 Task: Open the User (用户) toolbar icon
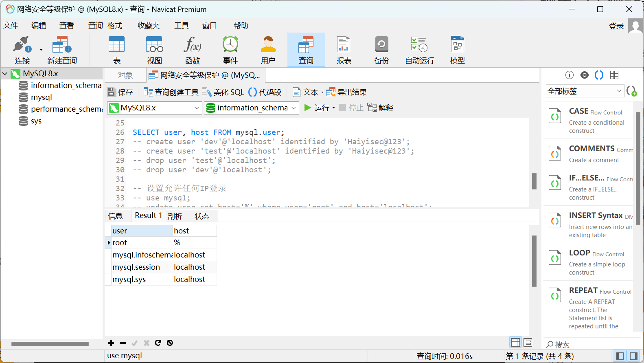pyautogui.click(x=268, y=45)
